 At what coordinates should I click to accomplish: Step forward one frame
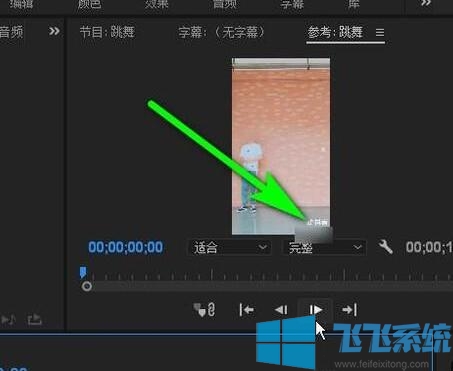pyautogui.click(x=315, y=310)
